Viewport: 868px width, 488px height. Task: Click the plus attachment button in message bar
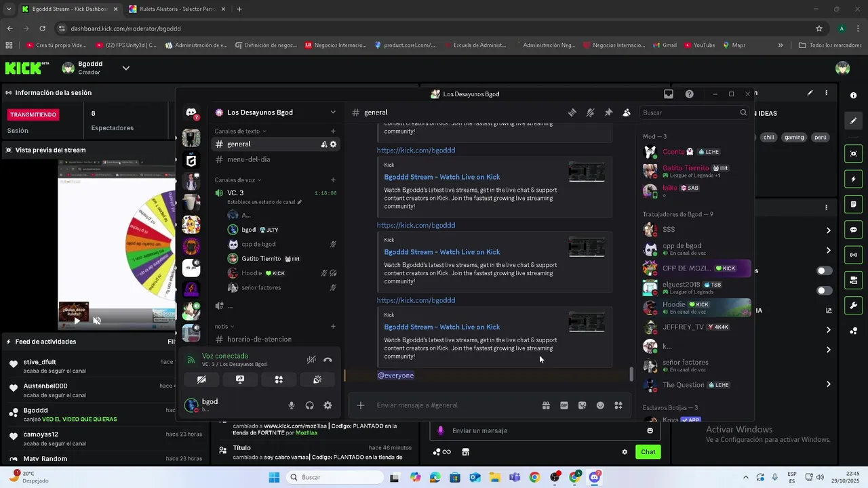pos(361,405)
